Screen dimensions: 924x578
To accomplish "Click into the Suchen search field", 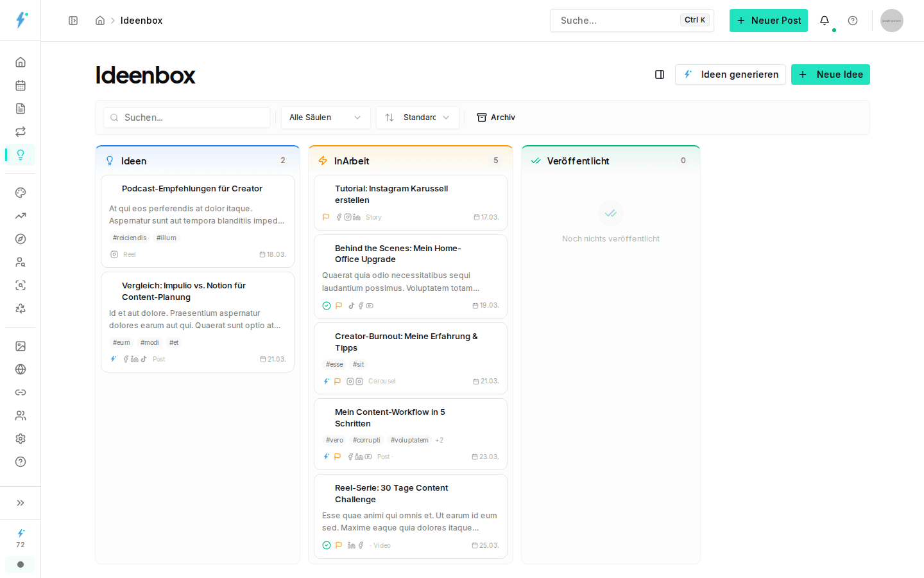I will click(x=186, y=117).
